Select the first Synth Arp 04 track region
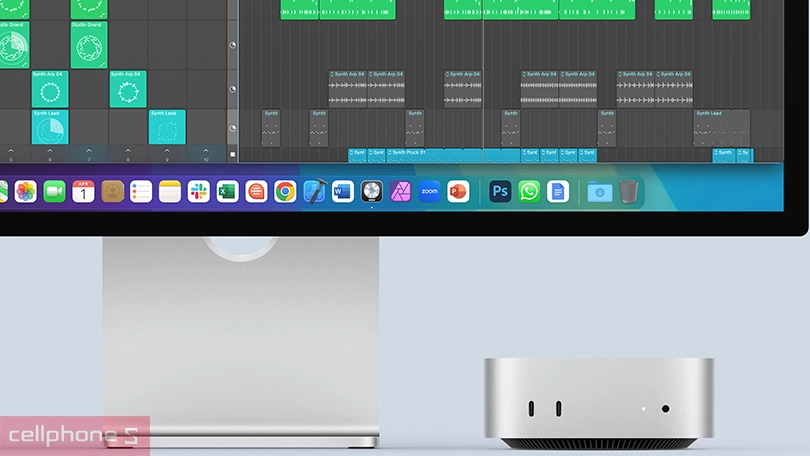The width and height of the screenshot is (810, 456). coord(347,89)
